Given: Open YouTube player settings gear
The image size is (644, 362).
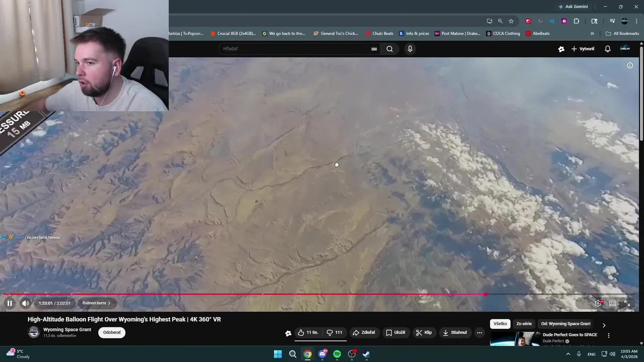Looking at the screenshot, I should click(598, 303).
